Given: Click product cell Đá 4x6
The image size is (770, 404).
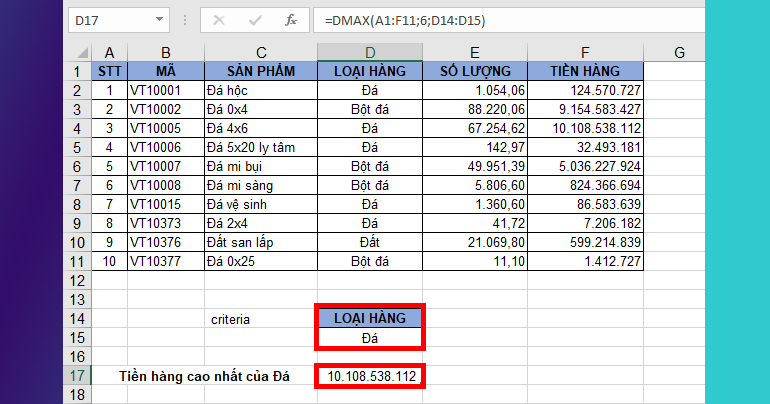Looking at the screenshot, I should coord(261,128).
